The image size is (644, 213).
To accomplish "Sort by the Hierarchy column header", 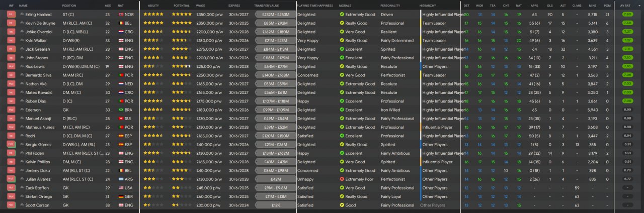I will tap(428, 6).
